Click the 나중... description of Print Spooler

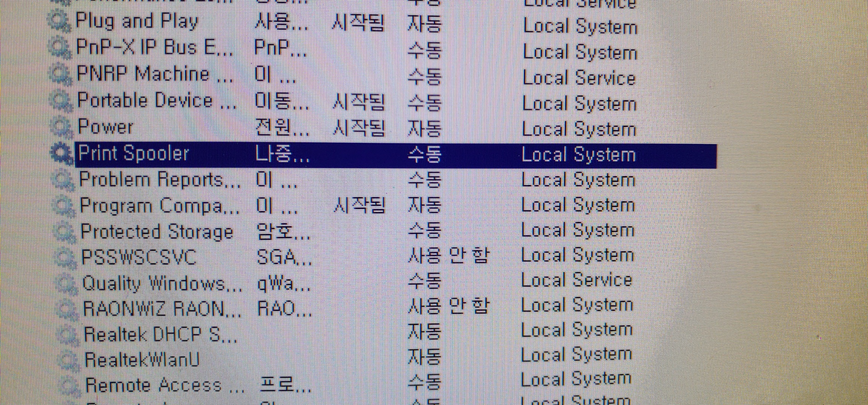282,154
